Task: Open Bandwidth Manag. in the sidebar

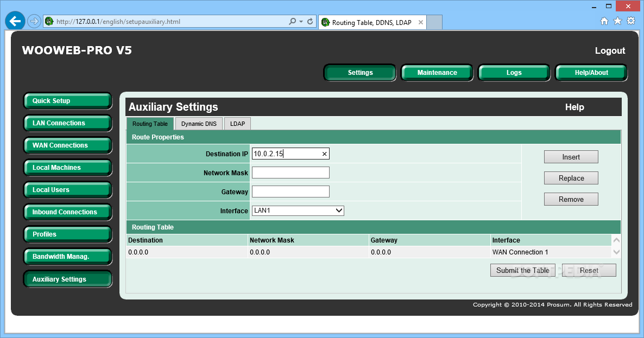Action: pos(68,257)
